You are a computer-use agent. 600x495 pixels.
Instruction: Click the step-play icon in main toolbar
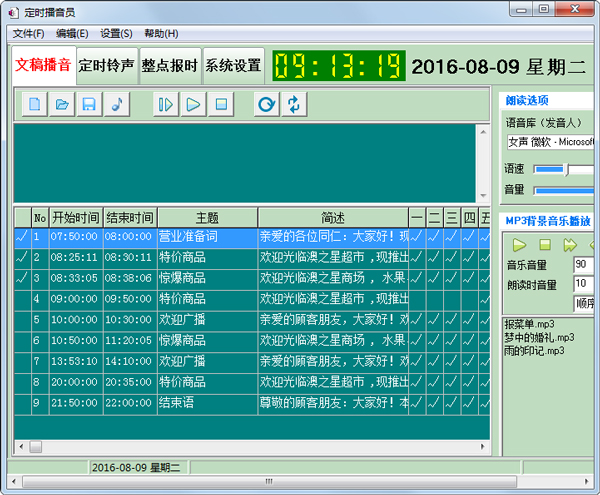[x=167, y=104]
